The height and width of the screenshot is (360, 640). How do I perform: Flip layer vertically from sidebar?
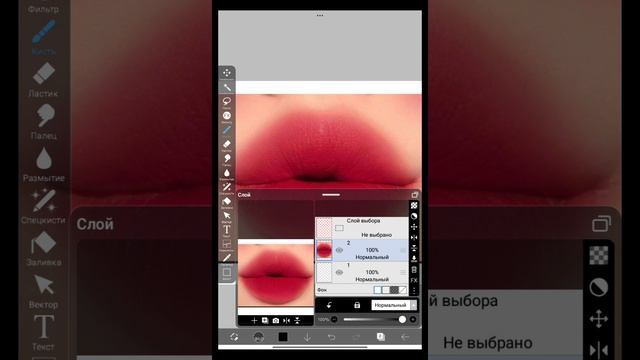[414, 248]
